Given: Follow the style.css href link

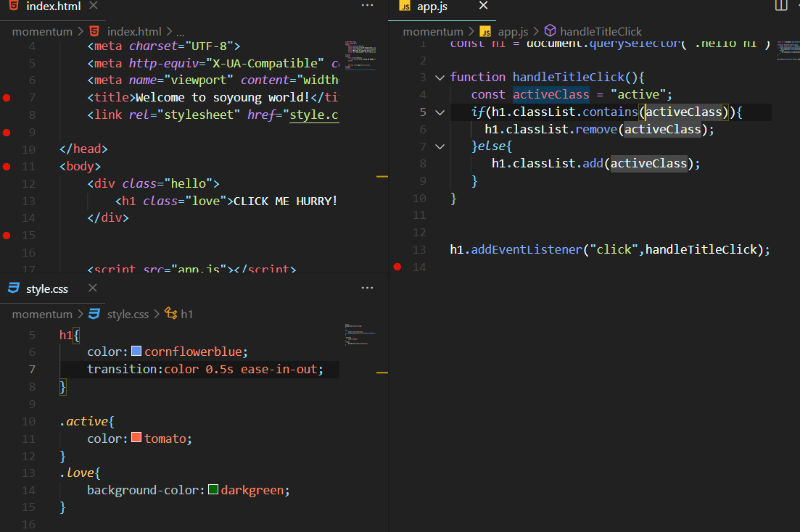Looking at the screenshot, I should click(314, 115).
